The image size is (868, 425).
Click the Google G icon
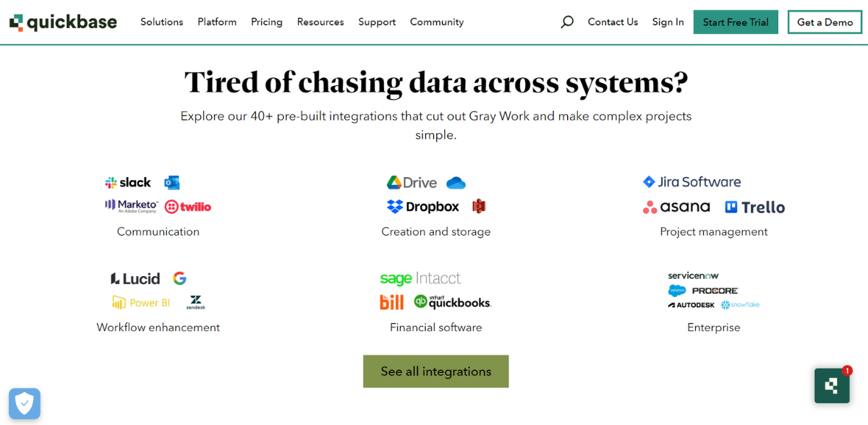coord(179,278)
